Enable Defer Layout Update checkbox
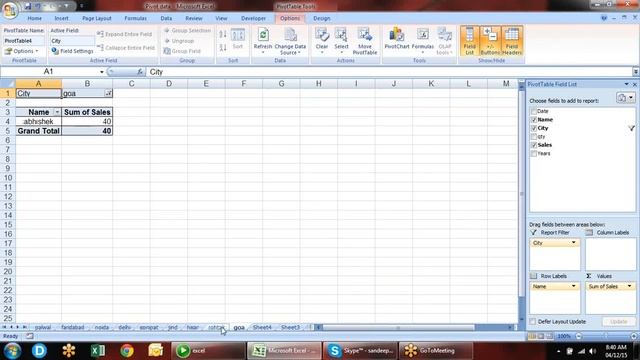 (x=533, y=322)
